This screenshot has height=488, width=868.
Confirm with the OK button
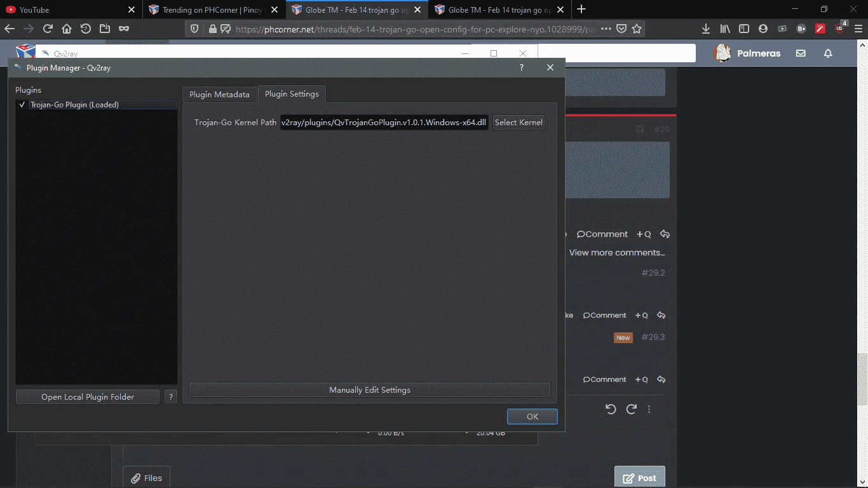(532, 417)
